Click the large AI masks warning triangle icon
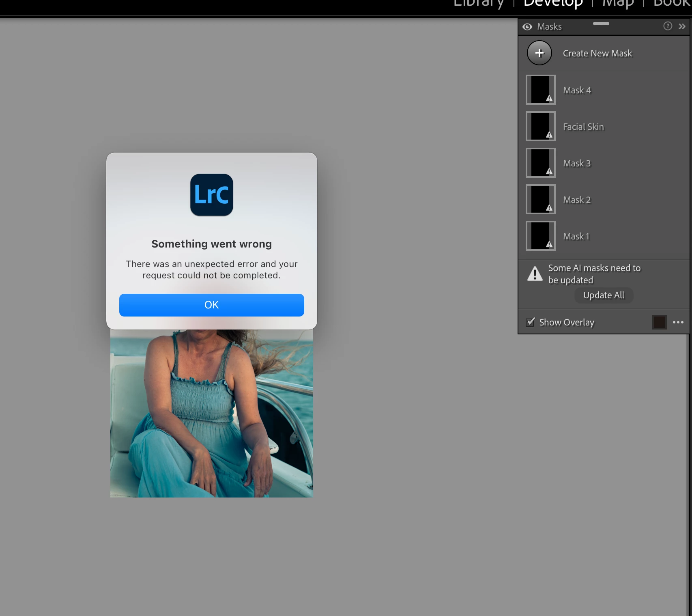The width and height of the screenshot is (692, 616). 535,274
